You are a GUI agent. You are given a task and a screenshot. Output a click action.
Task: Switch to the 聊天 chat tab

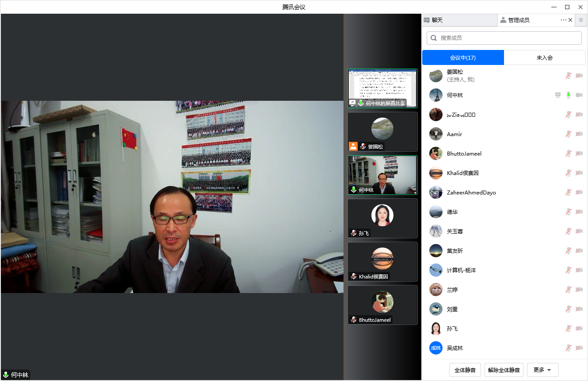(459, 20)
